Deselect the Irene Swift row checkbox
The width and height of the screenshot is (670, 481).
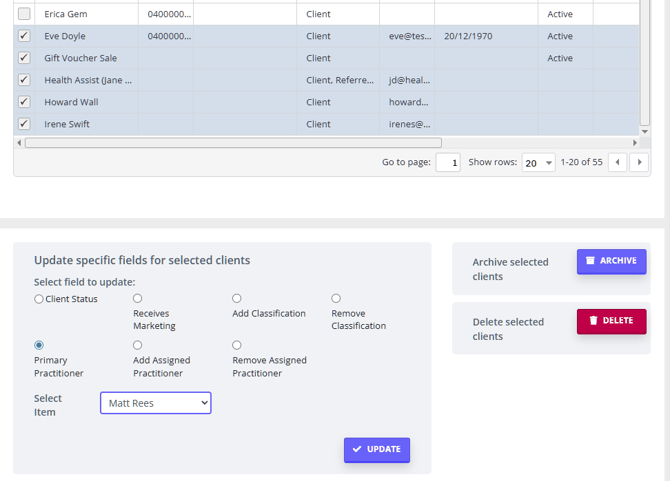[24, 124]
